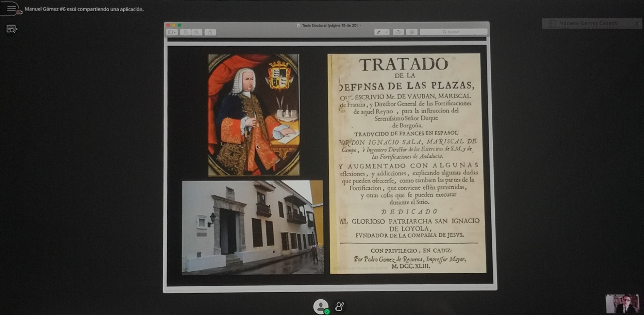Select the colonial house photograph

pos(252,227)
